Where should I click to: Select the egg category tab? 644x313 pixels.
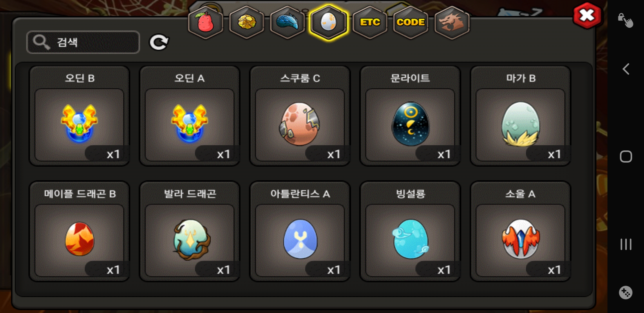click(328, 23)
